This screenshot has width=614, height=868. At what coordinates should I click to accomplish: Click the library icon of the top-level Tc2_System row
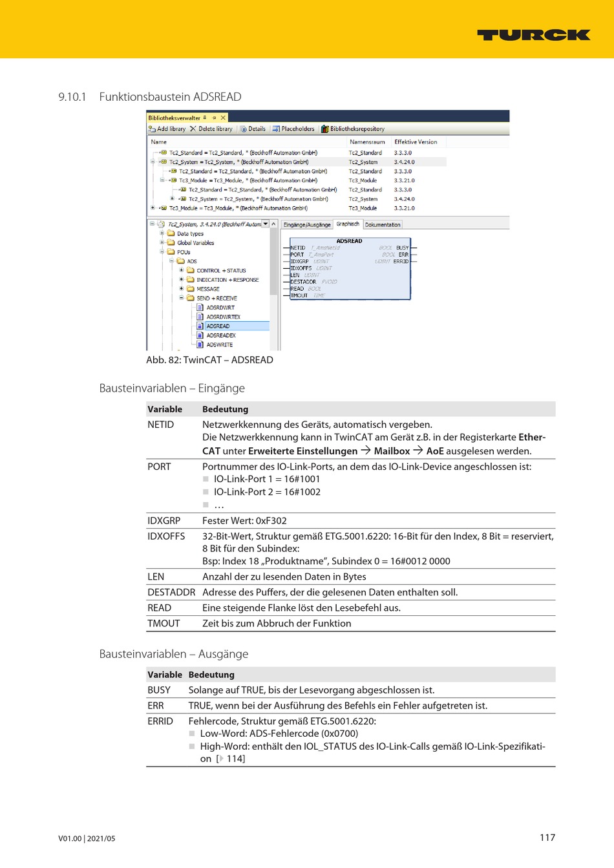(x=164, y=162)
